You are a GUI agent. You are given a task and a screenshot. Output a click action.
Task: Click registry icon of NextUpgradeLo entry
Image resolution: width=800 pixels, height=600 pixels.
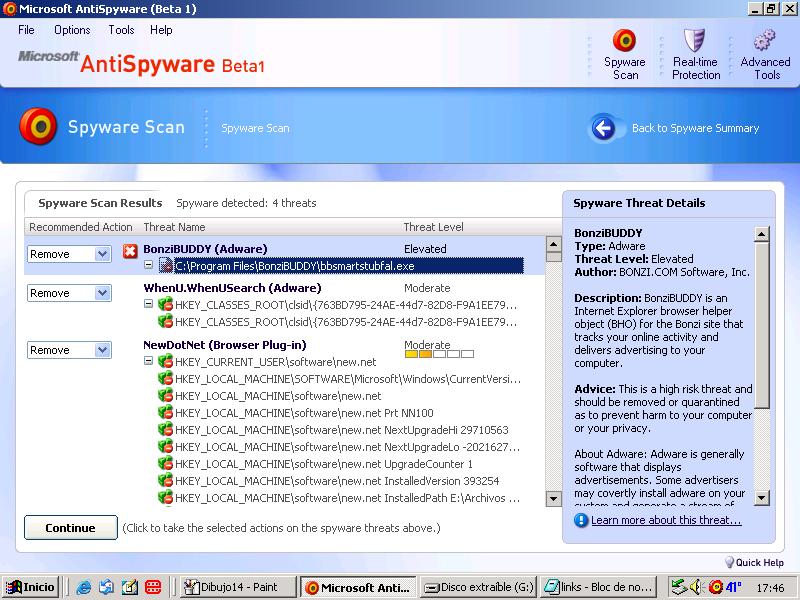click(x=165, y=447)
